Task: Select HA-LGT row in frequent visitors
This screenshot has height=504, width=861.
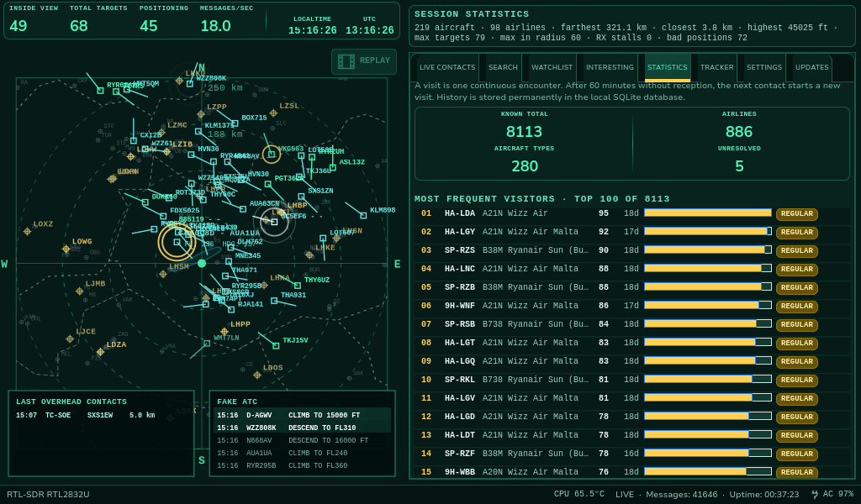Action: (x=631, y=343)
